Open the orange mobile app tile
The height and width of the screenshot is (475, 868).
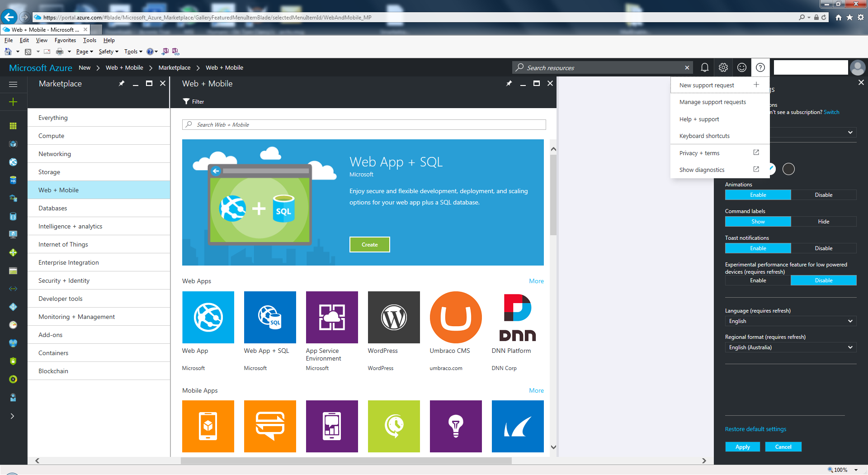(208, 426)
